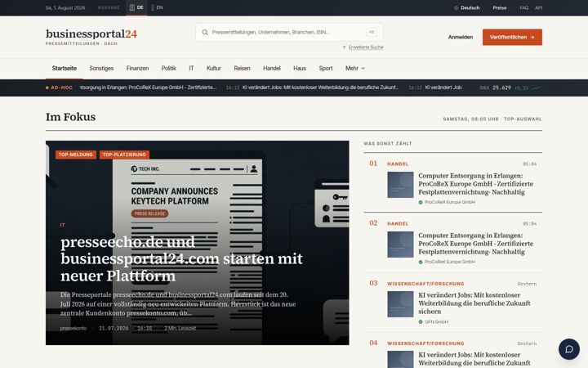588x368 pixels.
Task: Open the Haus category
Action: pos(300,69)
